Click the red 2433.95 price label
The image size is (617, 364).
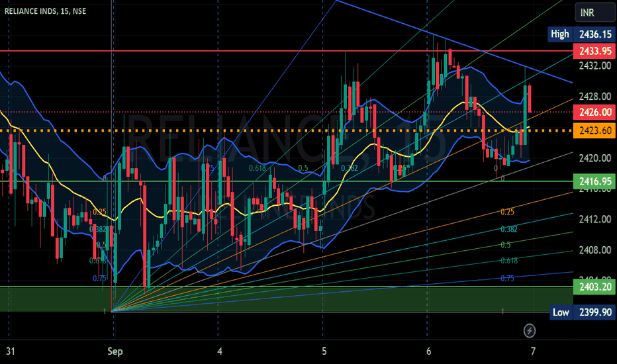[593, 51]
